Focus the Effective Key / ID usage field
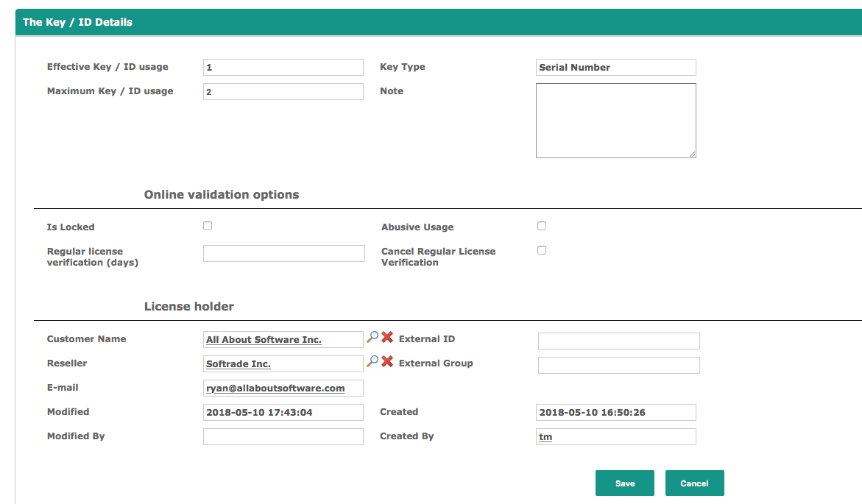862x504 pixels. 283,68
